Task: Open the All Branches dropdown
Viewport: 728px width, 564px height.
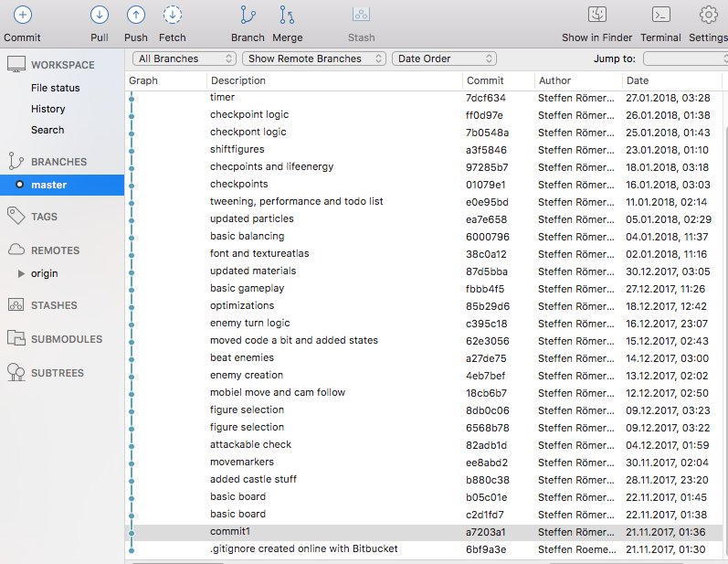Action: (x=185, y=59)
